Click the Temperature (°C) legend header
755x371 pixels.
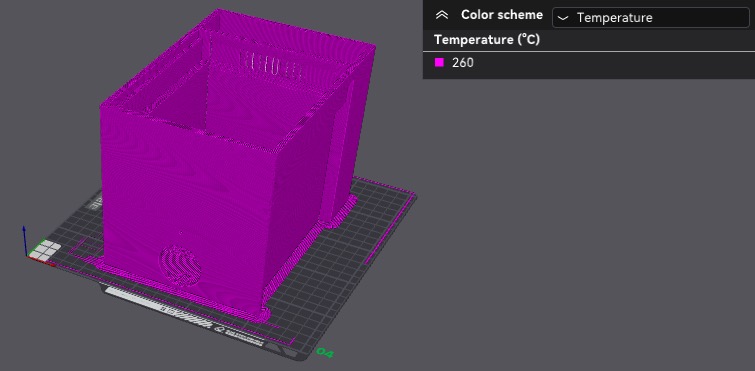pyautogui.click(x=487, y=40)
